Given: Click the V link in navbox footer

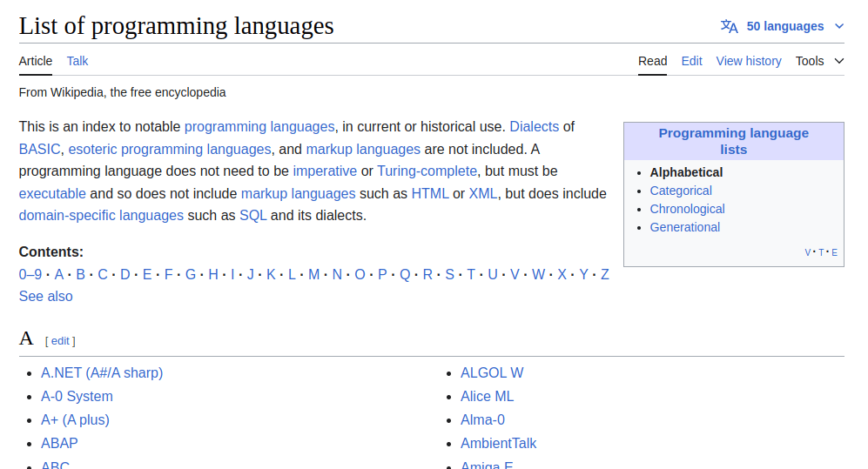Looking at the screenshot, I should [x=808, y=252].
